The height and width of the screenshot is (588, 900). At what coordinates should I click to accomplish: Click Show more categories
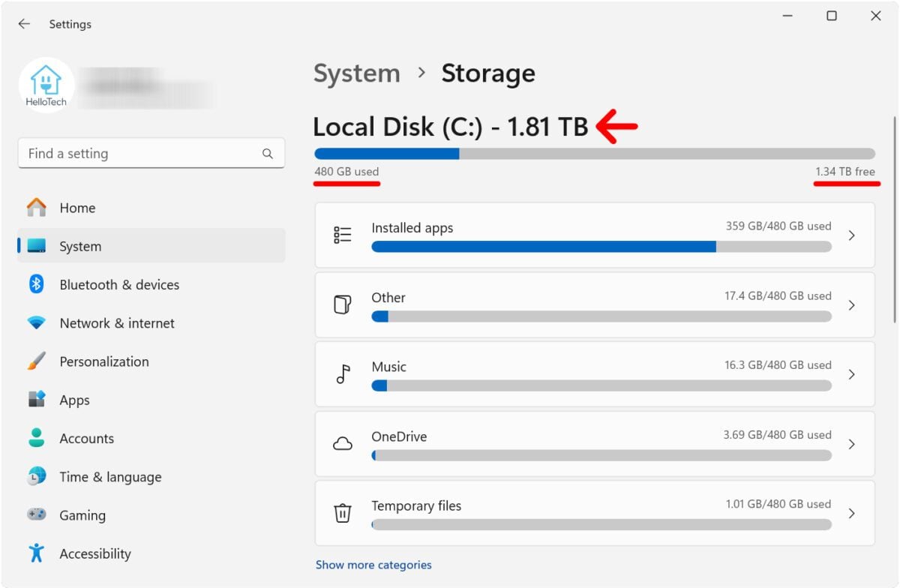pyautogui.click(x=373, y=565)
